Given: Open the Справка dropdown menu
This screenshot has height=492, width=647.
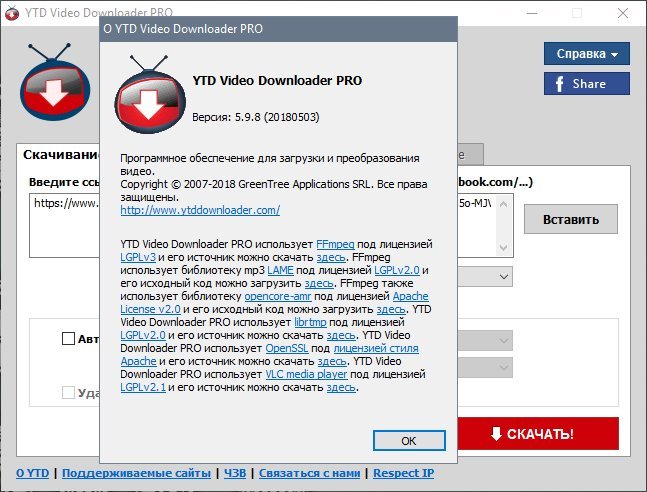Looking at the screenshot, I should coord(587,54).
